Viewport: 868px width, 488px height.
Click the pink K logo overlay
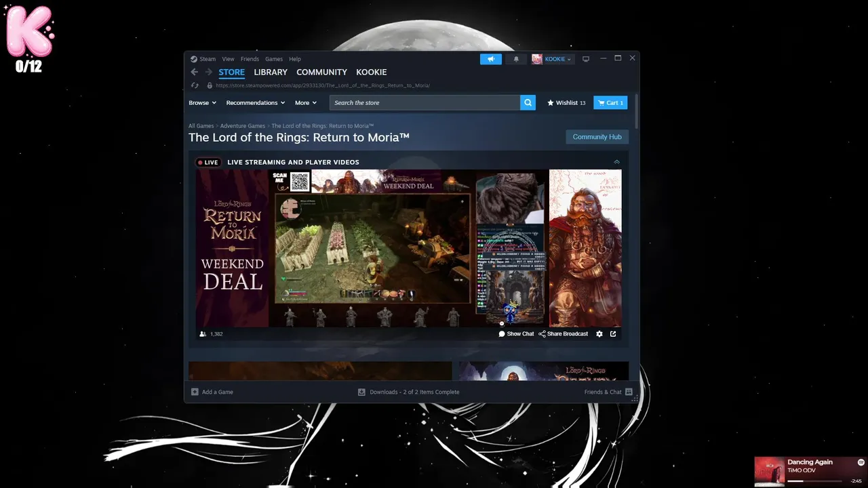pos(29,32)
